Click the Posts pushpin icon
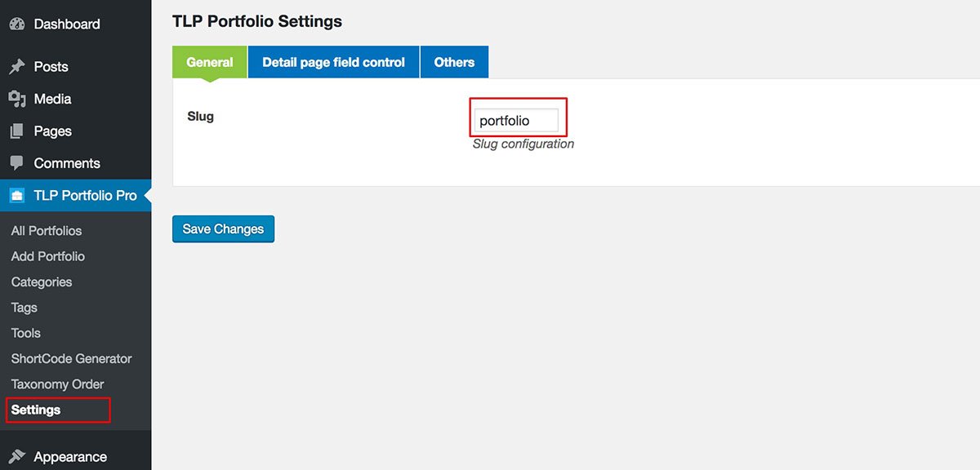 (17, 67)
